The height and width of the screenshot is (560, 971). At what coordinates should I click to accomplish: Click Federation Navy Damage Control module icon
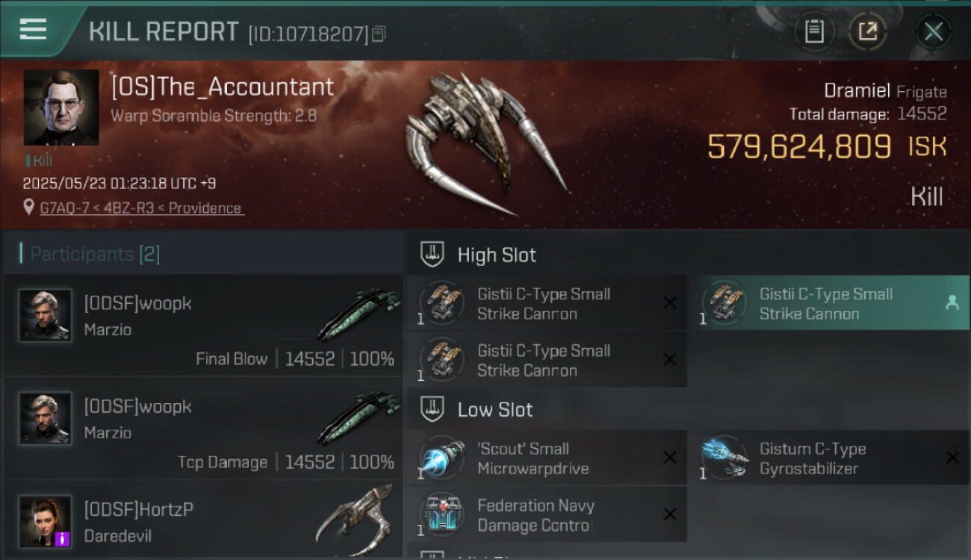[441, 514]
